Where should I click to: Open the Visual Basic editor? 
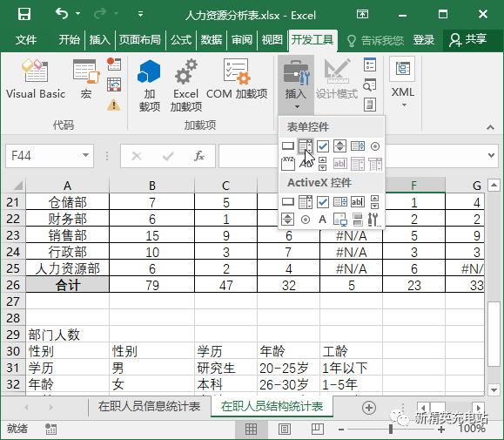point(36,79)
